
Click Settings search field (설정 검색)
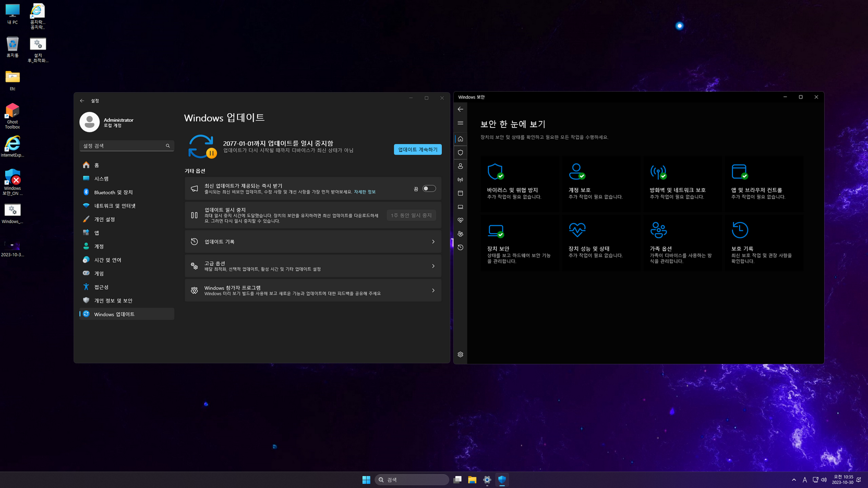point(127,146)
